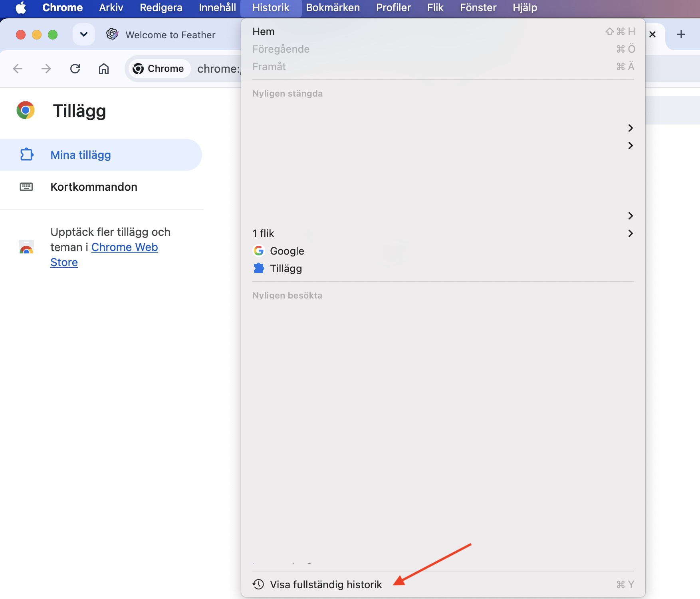Expand the 1 flik submenu
This screenshot has width=700, height=599.
coord(443,233)
